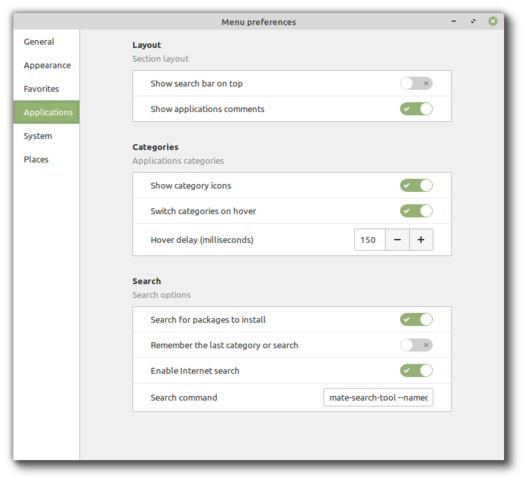
Task: Toggle Switch categories on hover
Action: click(416, 211)
